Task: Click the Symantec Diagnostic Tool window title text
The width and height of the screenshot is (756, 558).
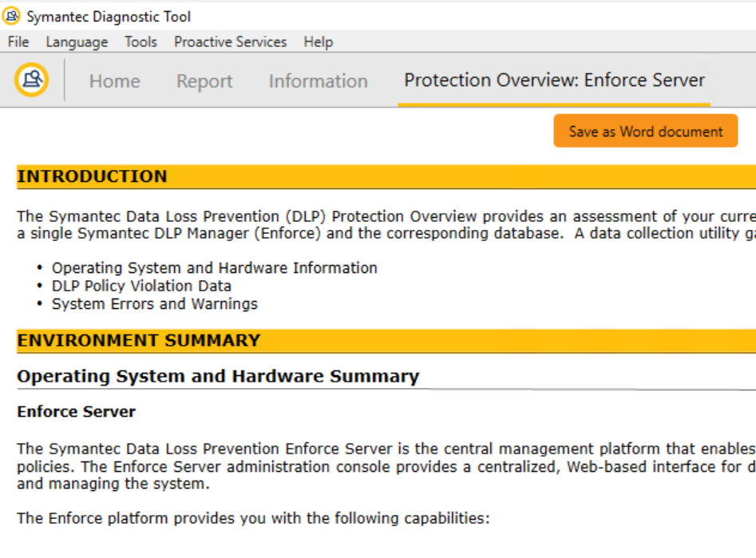Action: click(109, 17)
